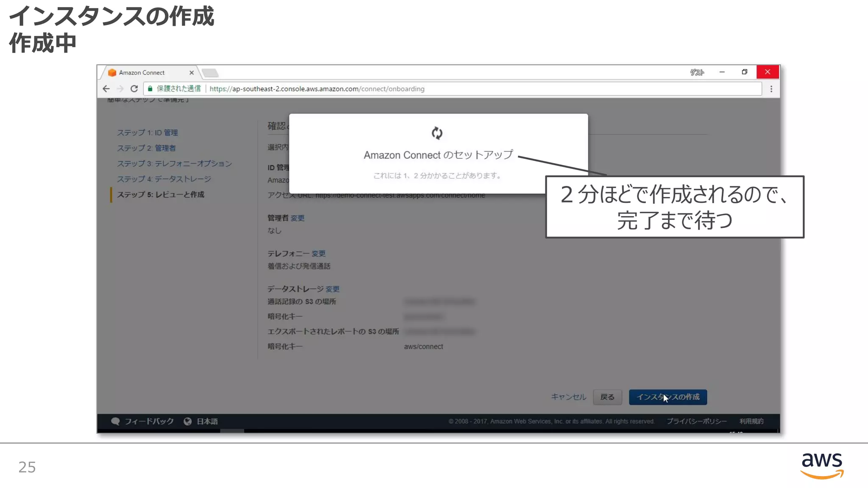Viewport: 868px width, 488px height.
Task: Click the URL address bar
Action: coord(452,89)
